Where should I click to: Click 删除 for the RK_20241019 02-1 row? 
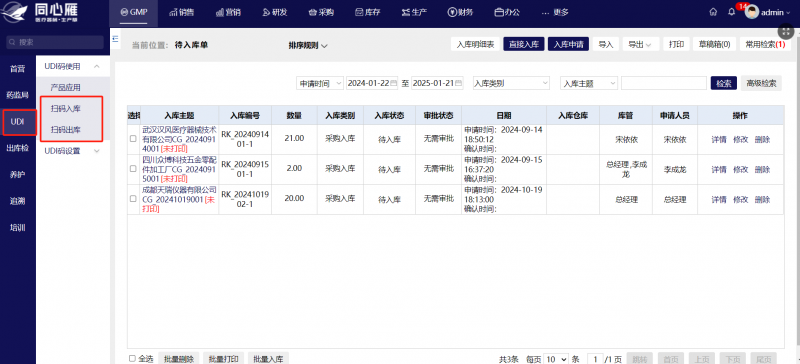pos(762,199)
